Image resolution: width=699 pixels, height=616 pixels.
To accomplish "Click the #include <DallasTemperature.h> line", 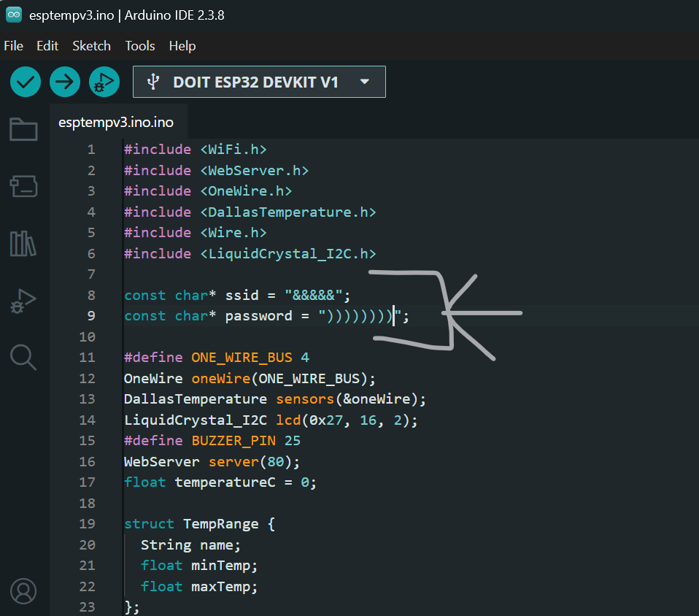I will pos(250,212).
